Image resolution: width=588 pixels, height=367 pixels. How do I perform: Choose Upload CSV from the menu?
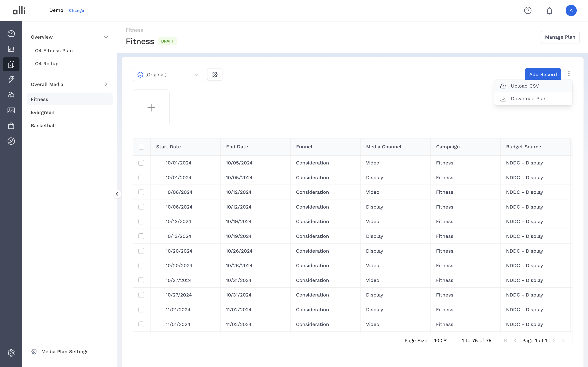pyautogui.click(x=525, y=86)
